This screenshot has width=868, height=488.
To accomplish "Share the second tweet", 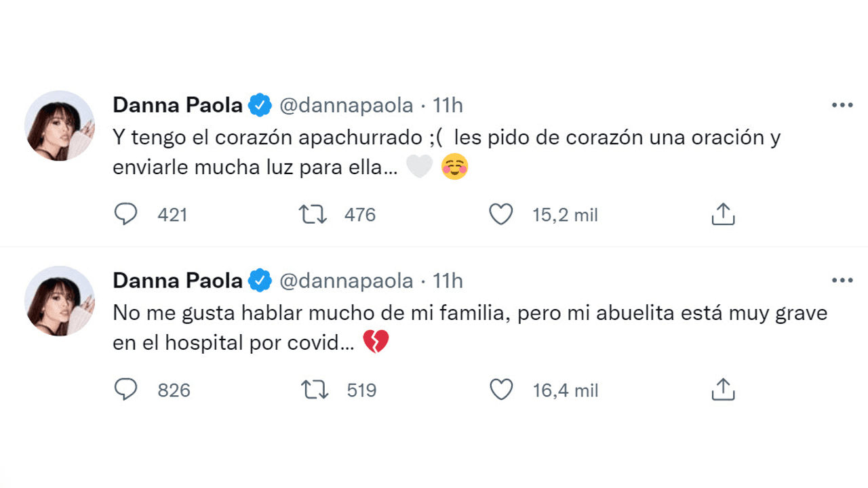I will [723, 390].
